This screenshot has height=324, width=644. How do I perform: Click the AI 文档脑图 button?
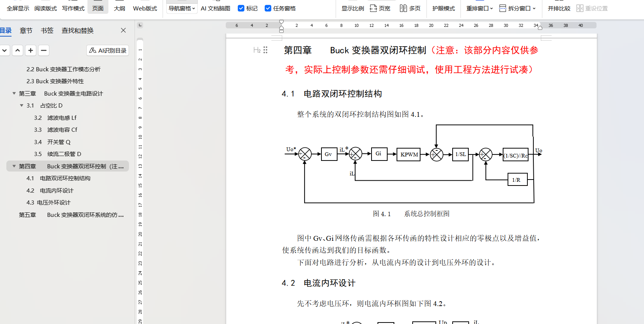pyautogui.click(x=215, y=8)
